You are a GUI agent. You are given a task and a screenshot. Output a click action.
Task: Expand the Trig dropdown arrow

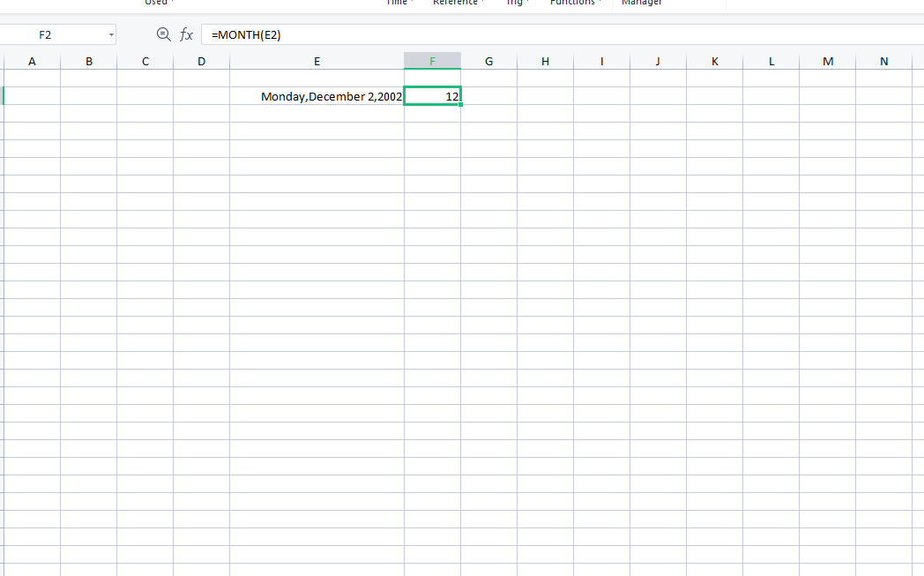[x=529, y=3]
